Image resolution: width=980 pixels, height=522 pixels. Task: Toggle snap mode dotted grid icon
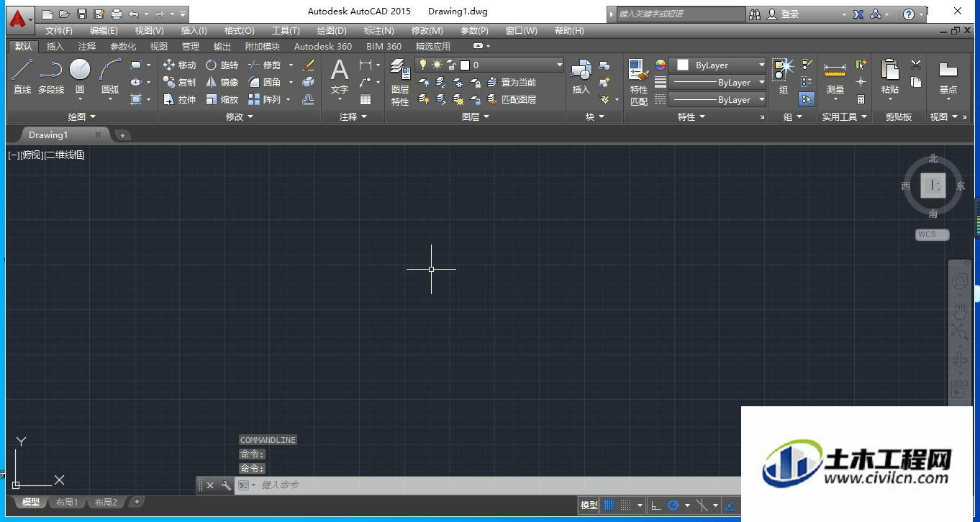(x=626, y=505)
